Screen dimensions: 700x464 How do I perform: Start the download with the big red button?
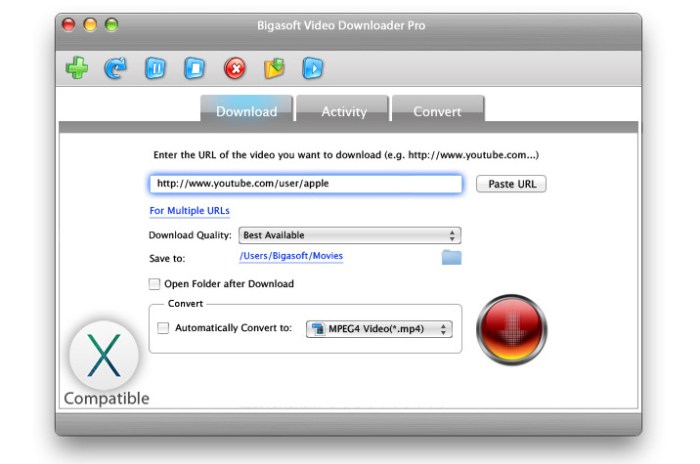tap(512, 330)
